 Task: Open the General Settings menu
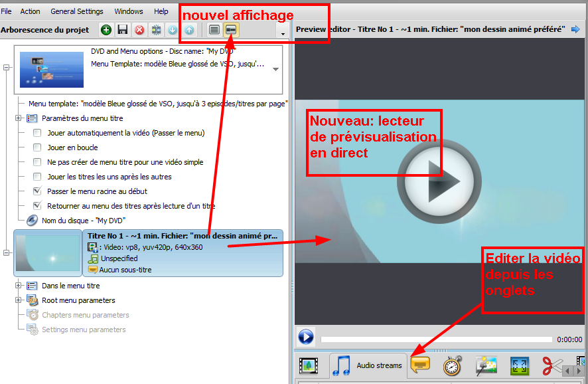77,11
